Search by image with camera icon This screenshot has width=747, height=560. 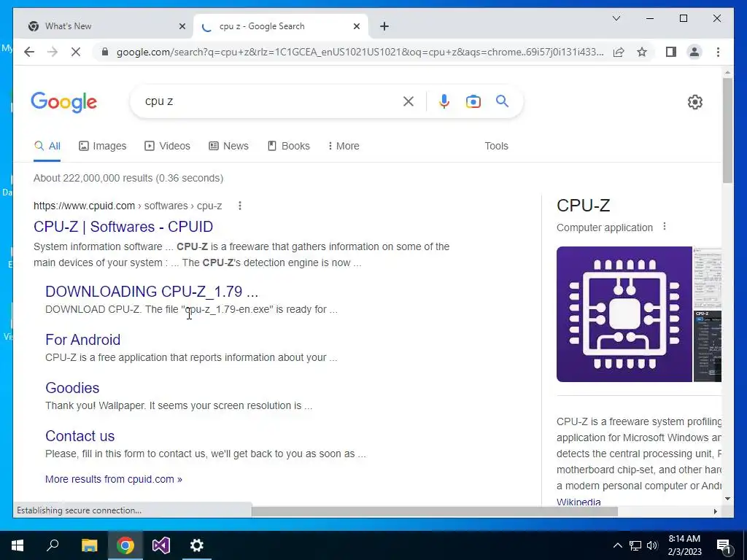pos(473,101)
